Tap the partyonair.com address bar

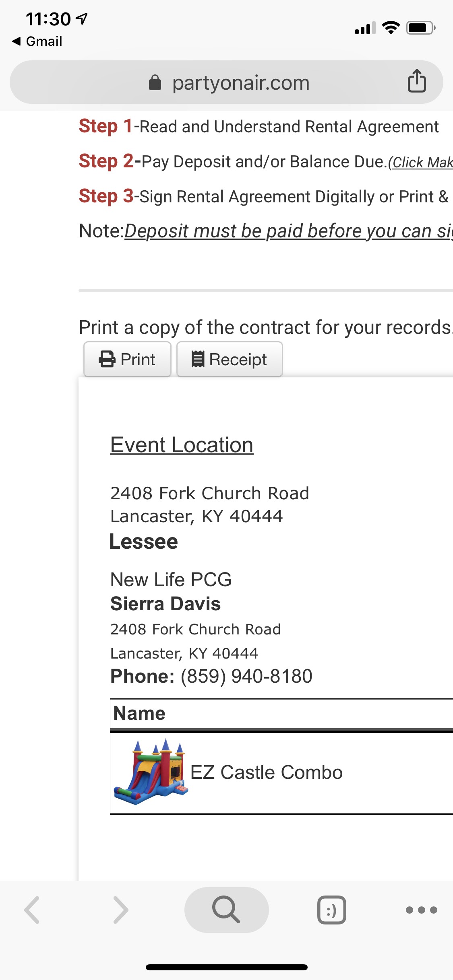point(241,83)
